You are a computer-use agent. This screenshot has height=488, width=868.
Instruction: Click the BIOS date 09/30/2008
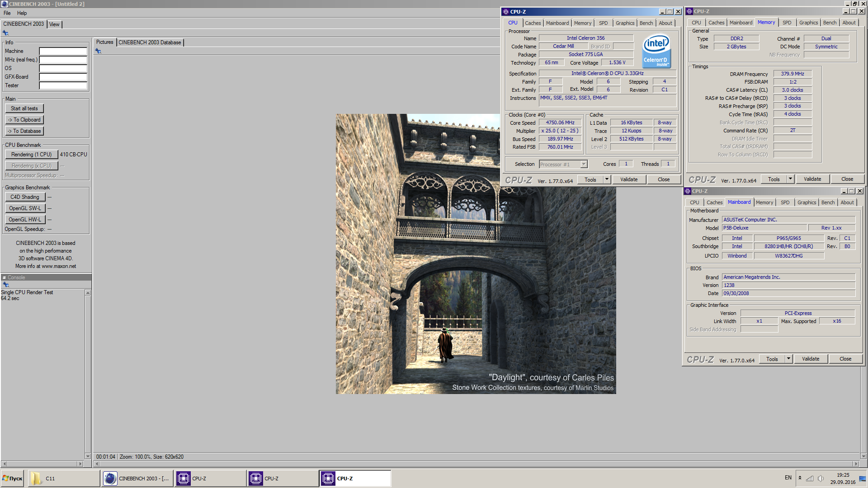click(x=788, y=293)
